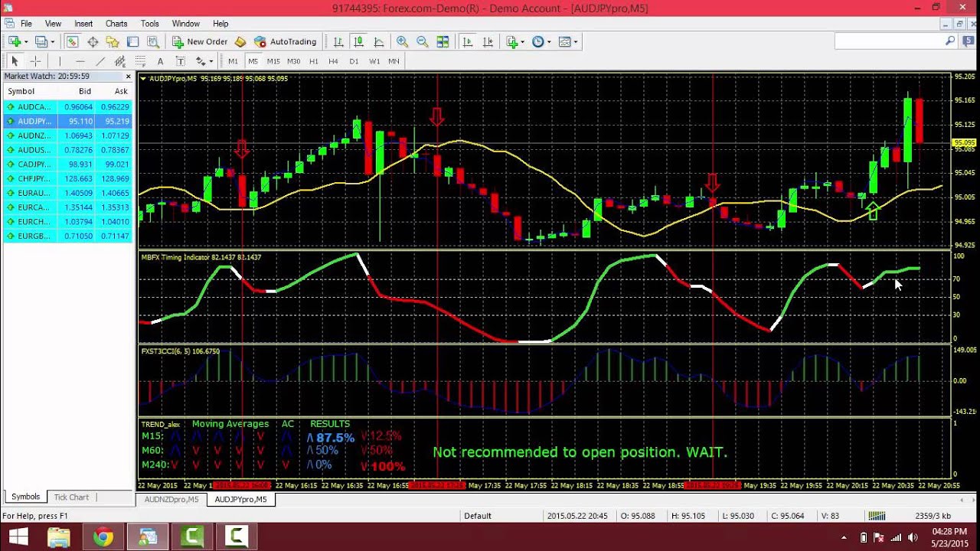Toggle the Terminal panel icon
980x551 pixels.
tap(132, 42)
